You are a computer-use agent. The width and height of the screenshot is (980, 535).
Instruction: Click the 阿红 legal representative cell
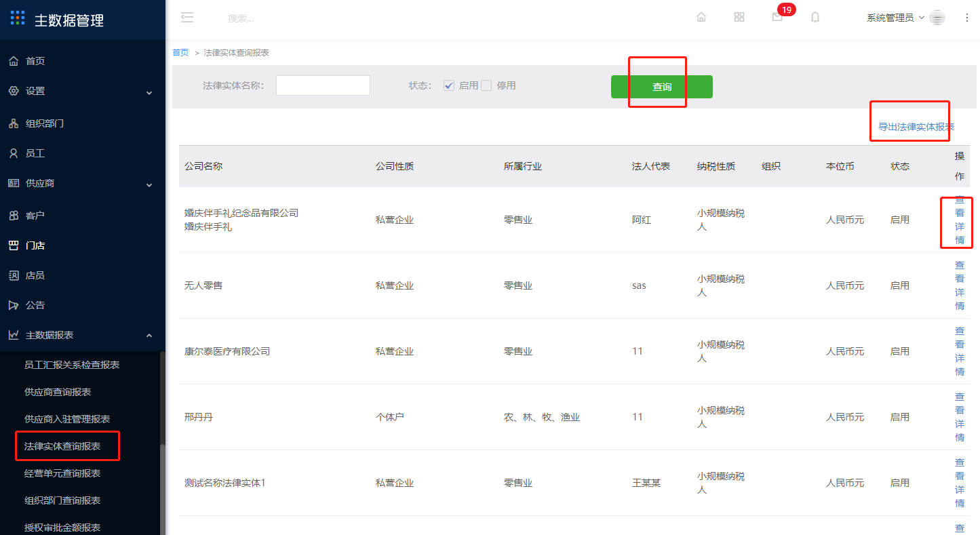tap(642, 220)
